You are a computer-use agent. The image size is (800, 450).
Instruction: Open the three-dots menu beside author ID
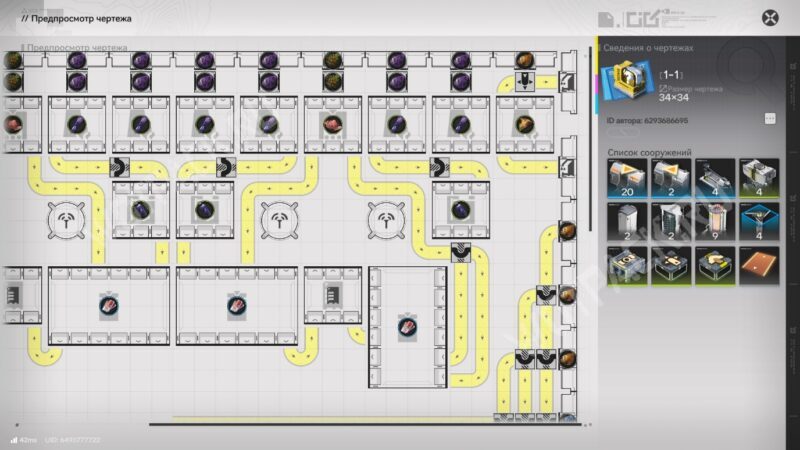pos(769,118)
